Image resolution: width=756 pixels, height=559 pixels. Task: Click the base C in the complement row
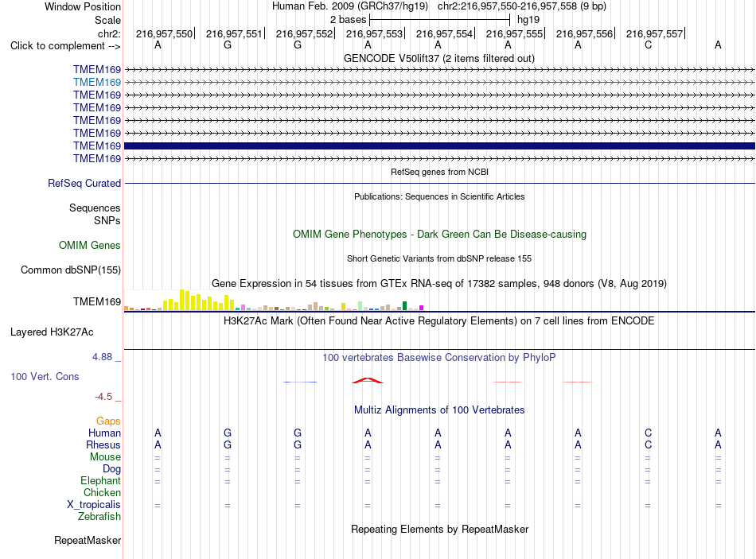pos(648,45)
